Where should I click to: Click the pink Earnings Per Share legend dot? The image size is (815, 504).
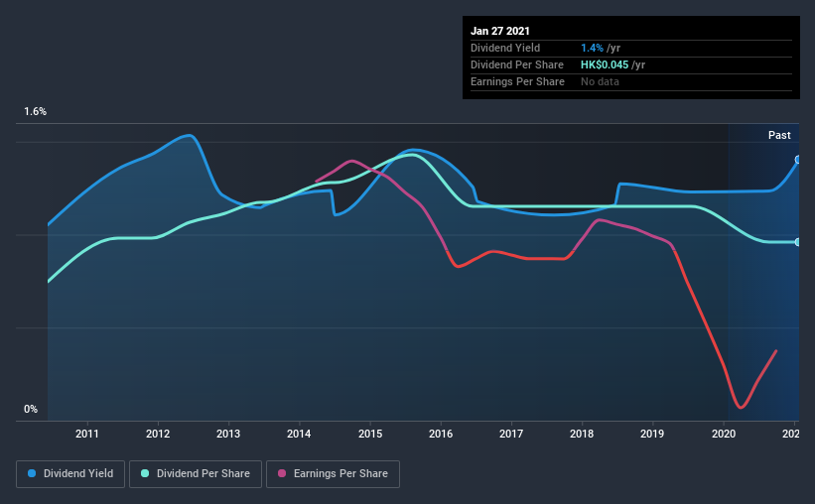tap(282, 473)
